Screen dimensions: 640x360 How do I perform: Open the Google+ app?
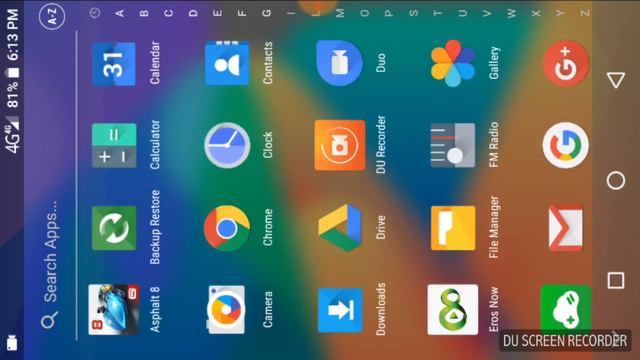pyautogui.click(x=566, y=63)
